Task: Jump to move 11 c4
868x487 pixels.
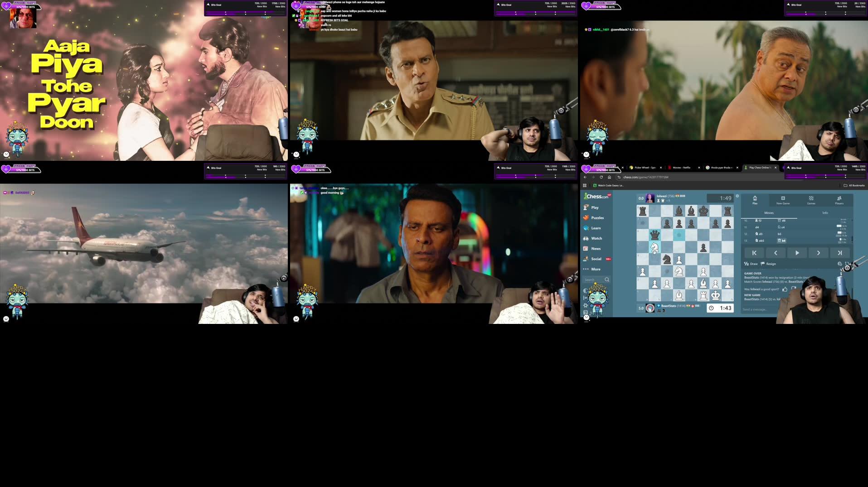Action: [781, 227]
